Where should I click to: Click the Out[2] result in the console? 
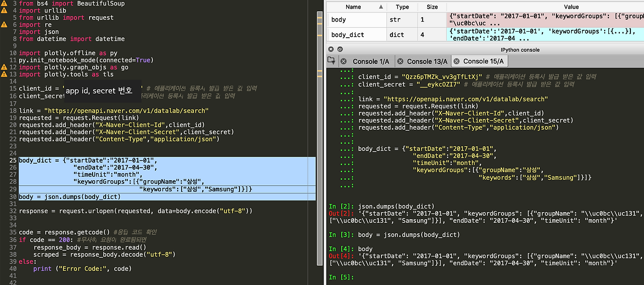click(x=486, y=217)
